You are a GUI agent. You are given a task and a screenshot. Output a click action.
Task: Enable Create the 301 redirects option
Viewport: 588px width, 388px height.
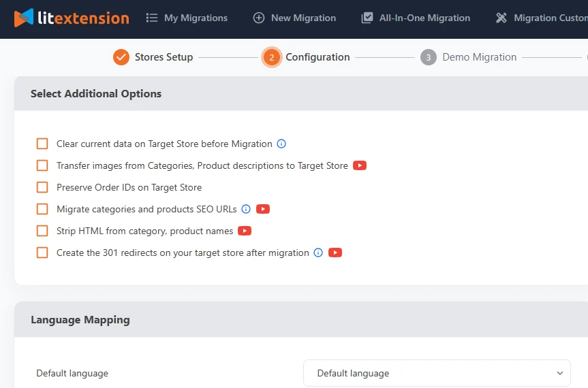[42, 253]
